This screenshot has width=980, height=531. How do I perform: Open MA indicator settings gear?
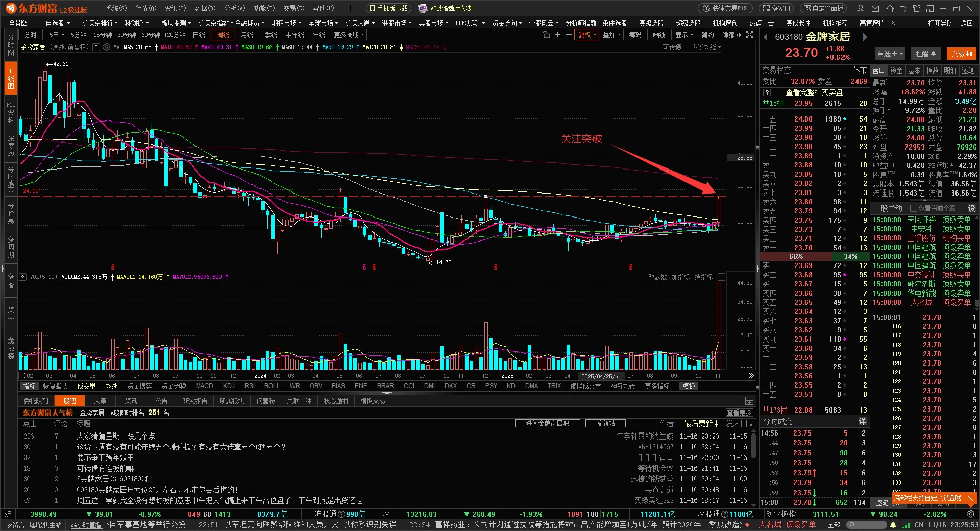tap(107, 47)
